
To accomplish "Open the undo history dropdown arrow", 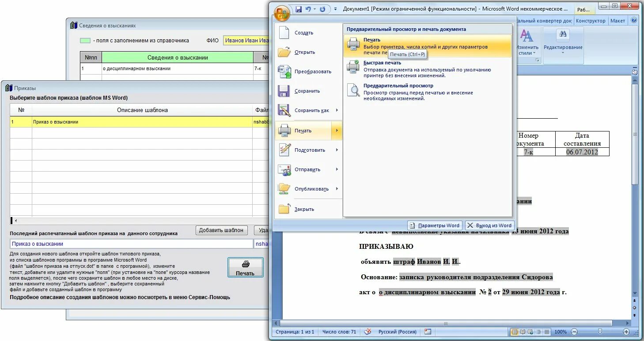I will pos(314,9).
